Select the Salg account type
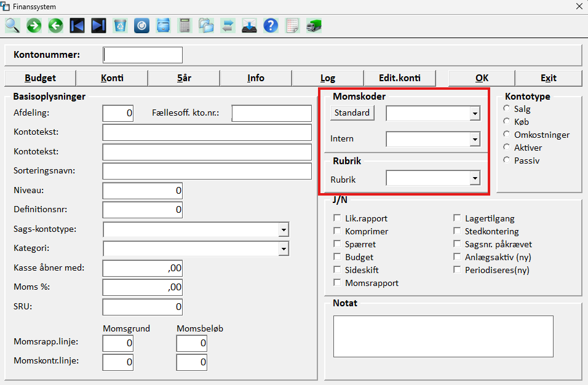This screenshot has height=385, width=588. (507, 108)
